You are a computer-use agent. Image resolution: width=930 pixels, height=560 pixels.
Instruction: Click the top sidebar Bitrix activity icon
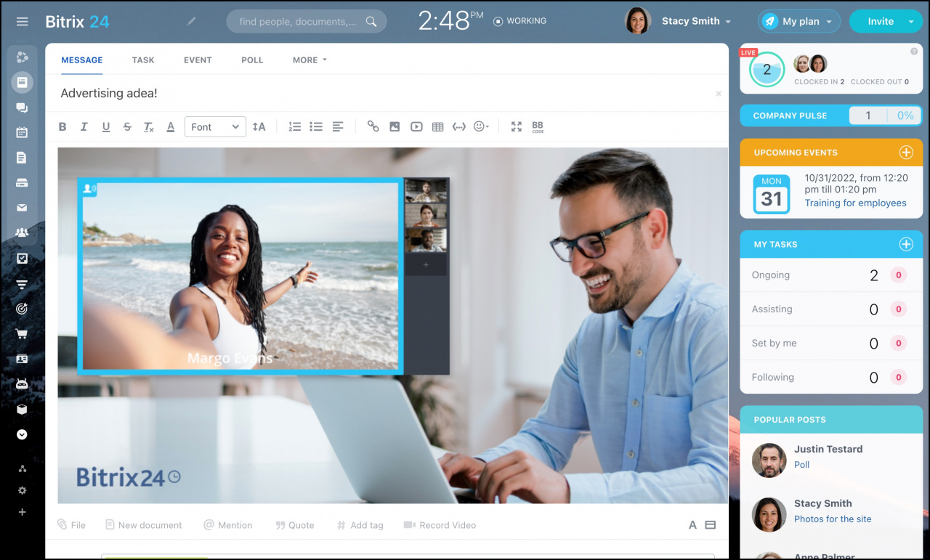[x=22, y=57]
